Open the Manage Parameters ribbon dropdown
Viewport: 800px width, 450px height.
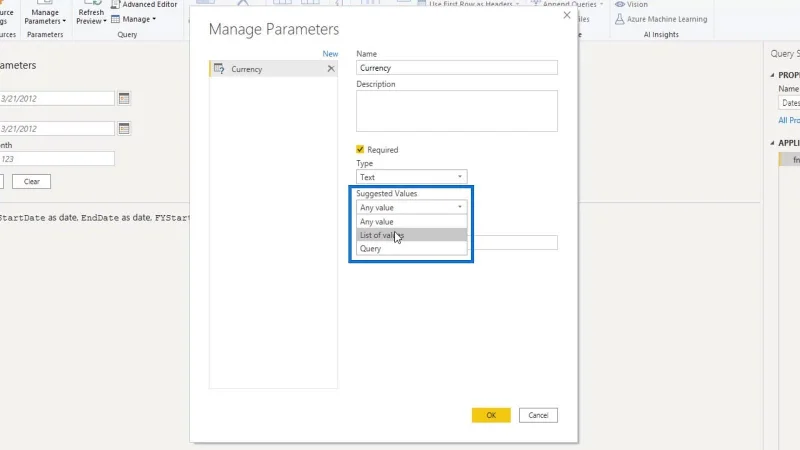[45, 16]
